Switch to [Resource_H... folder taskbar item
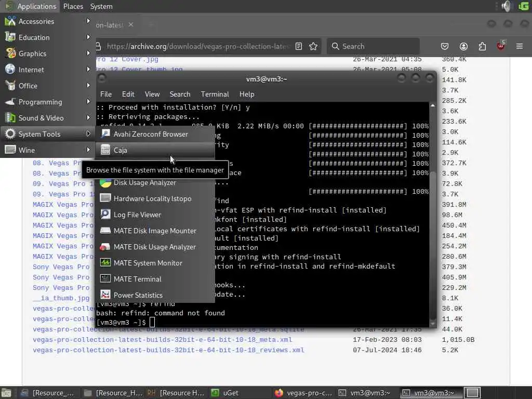The image size is (532, 399). pyautogui.click(x=113, y=393)
